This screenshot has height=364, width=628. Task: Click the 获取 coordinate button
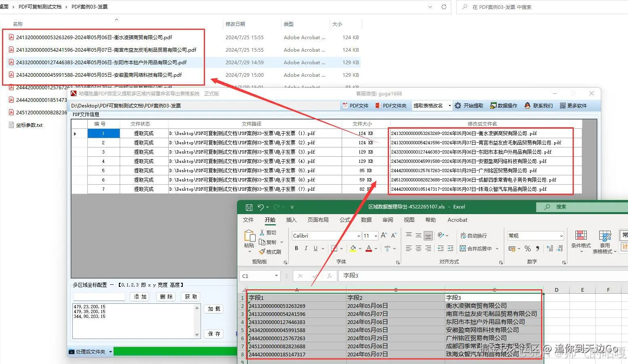coord(191,297)
